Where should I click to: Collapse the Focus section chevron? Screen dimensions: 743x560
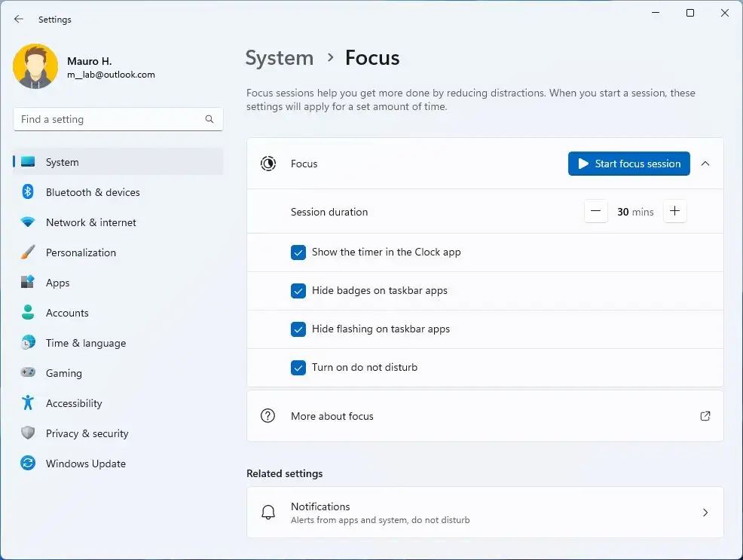point(705,164)
